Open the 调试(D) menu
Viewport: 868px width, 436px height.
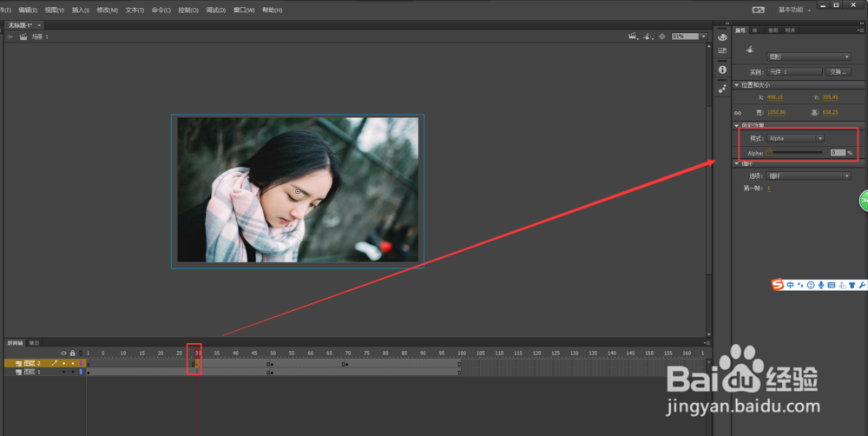[x=216, y=10]
